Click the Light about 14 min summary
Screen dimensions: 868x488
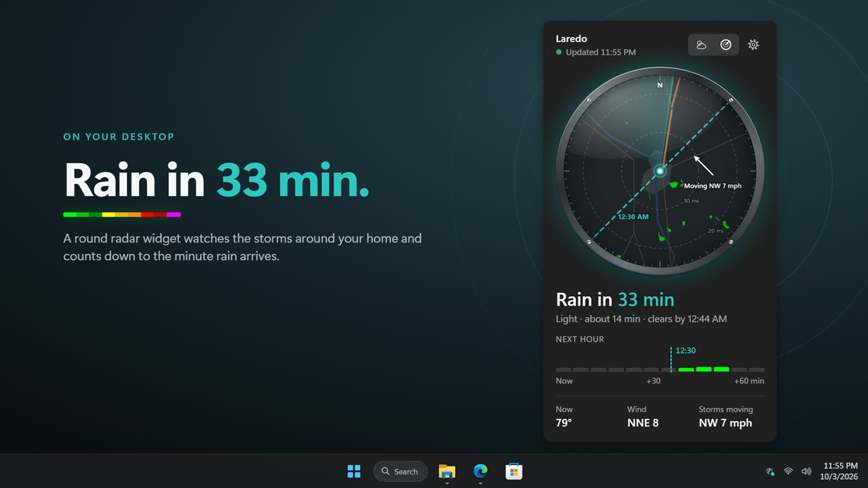point(642,319)
